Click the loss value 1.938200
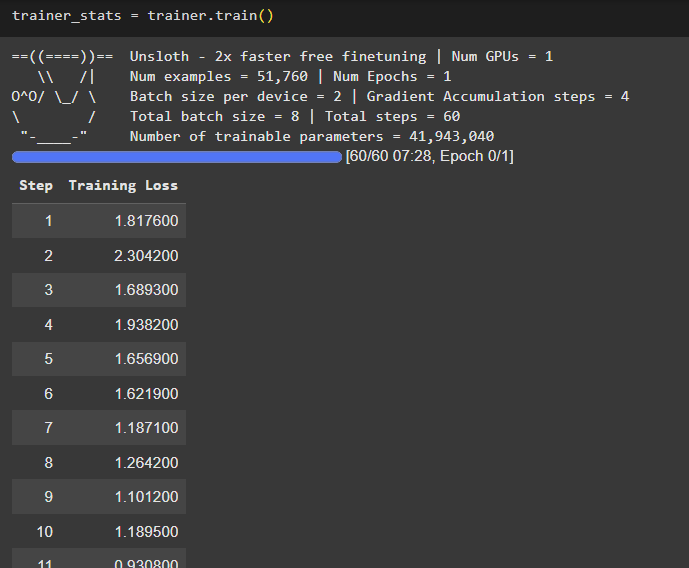 pyautogui.click(x=146, y=325)
